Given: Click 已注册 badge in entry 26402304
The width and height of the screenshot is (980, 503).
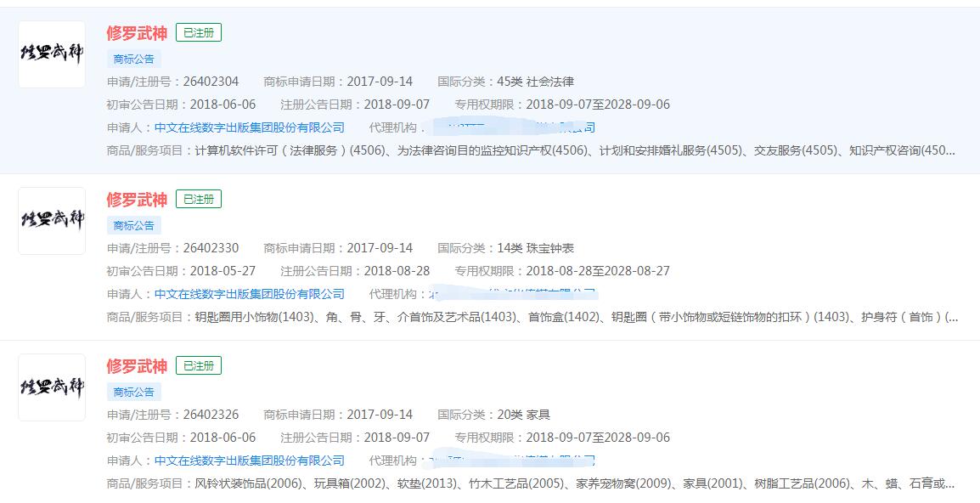Looking at the screenshot, I should click(199, 32).
